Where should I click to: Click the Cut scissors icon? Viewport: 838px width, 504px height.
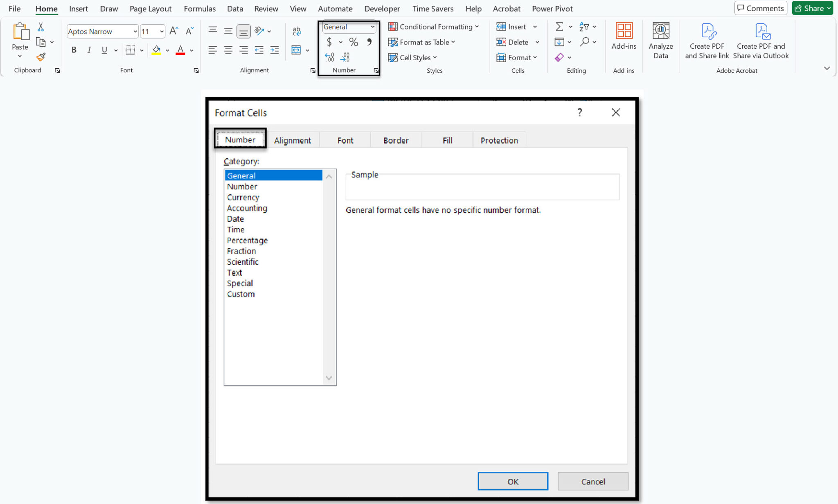click(x=41, y=27)
